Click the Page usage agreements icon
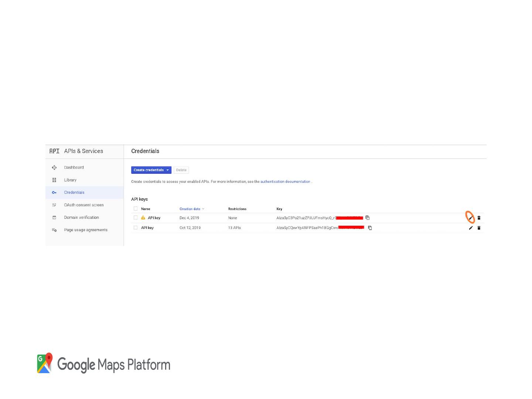The image size is (532, 399). [54, 230]
